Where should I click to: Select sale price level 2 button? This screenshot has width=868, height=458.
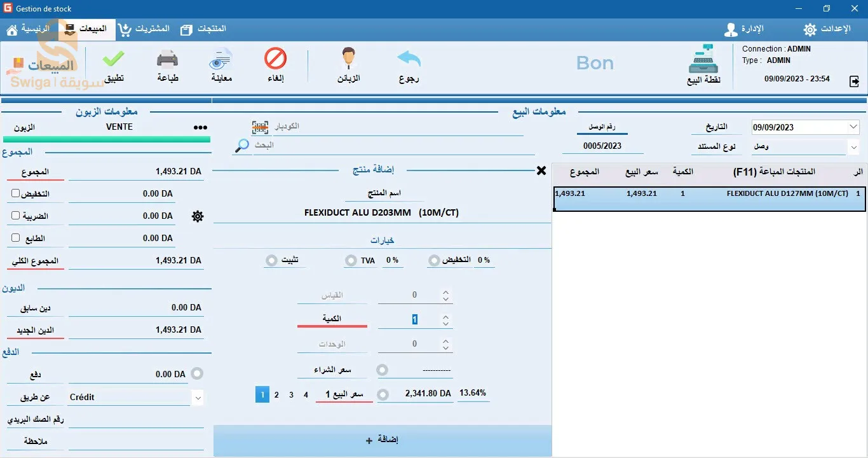[x=276, y=395]
